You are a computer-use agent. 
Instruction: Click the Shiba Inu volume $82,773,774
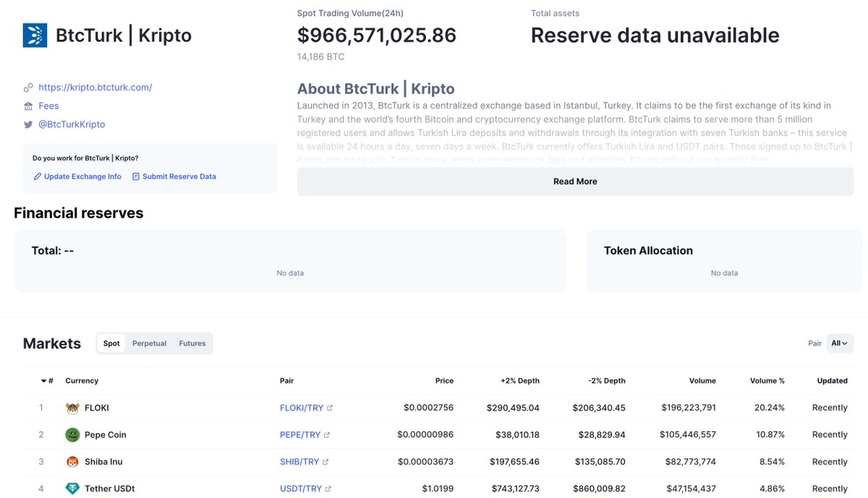click(x=691, y=462)
